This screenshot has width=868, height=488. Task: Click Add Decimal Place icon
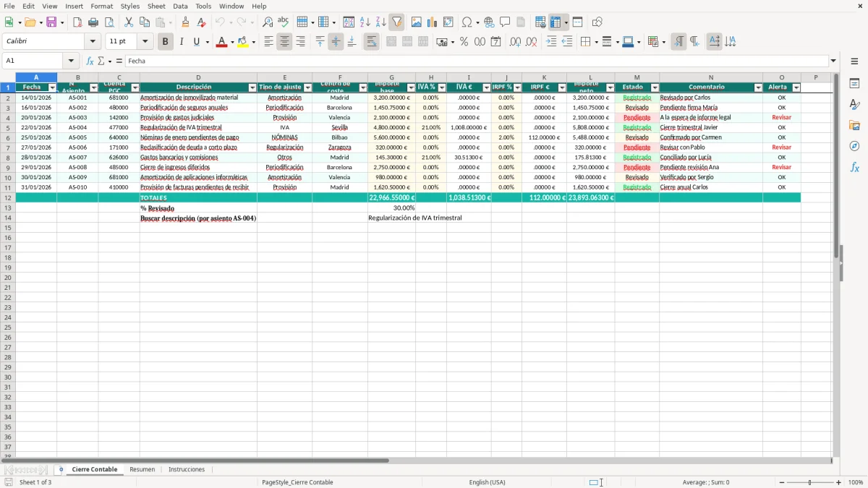pyautogui.click(x=515, y=42)
